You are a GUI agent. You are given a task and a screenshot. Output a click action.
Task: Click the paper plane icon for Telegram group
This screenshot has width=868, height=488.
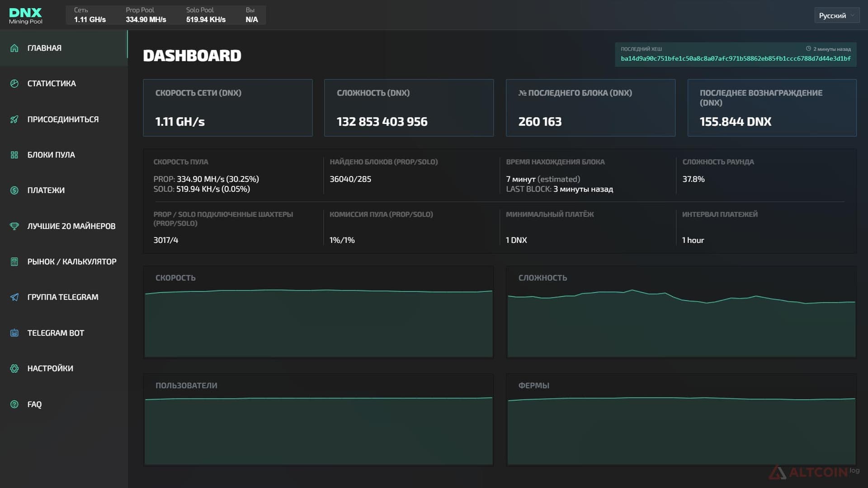click(14, 297)
